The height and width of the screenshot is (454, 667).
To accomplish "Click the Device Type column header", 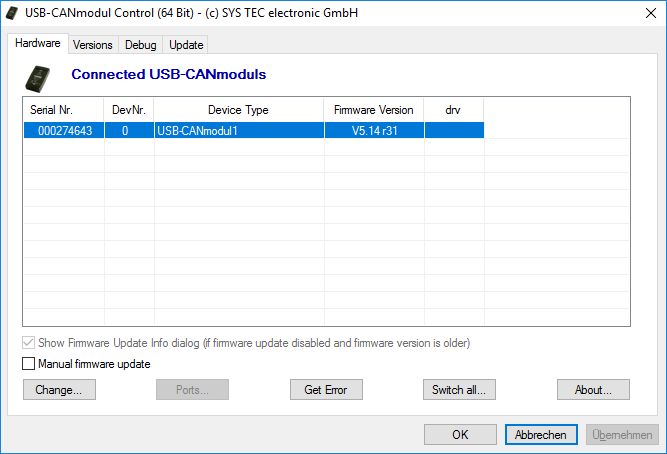I will [239, 110].
